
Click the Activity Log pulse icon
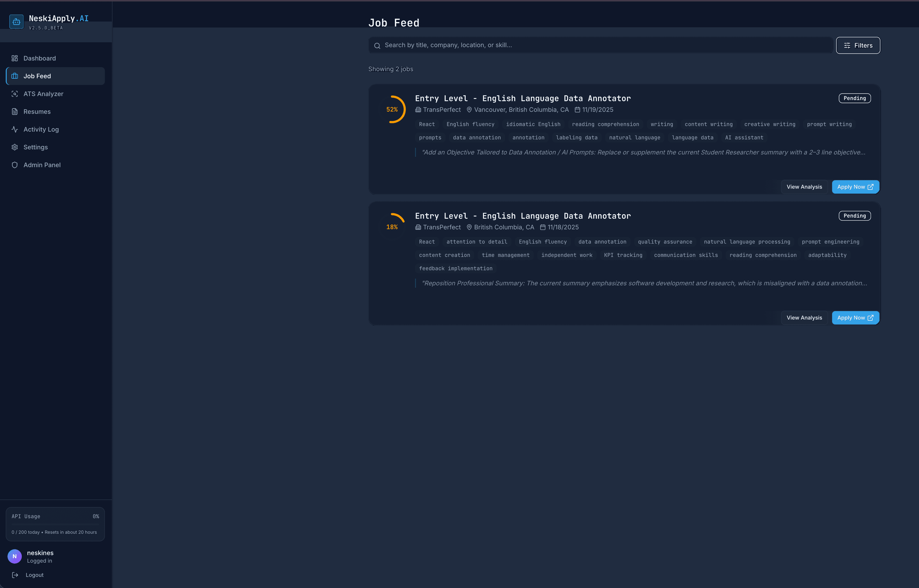[15, 129]
